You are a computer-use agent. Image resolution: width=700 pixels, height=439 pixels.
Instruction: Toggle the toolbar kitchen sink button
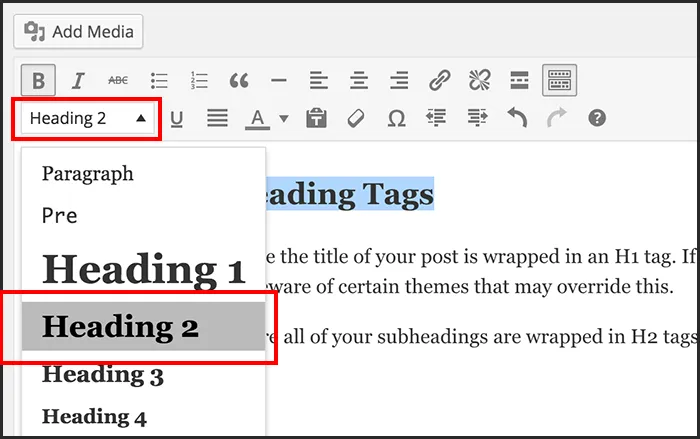(x=559, y=80)
